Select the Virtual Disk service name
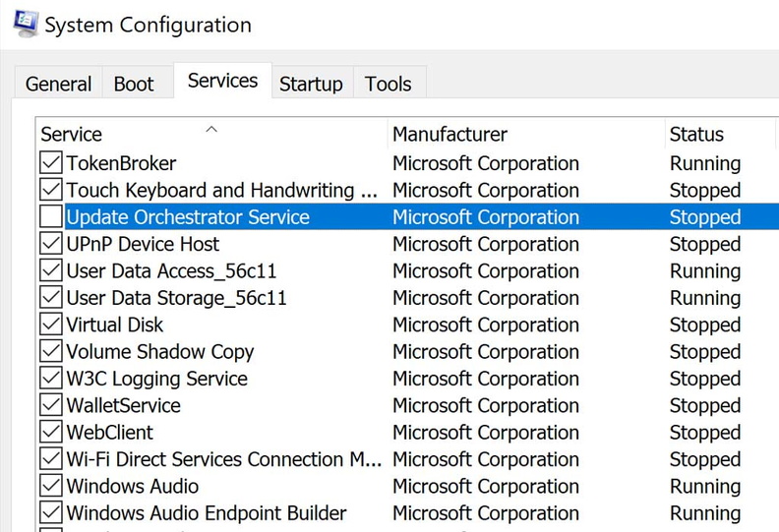779x532 pixels. pyautogui.click(x=115, y=325)
